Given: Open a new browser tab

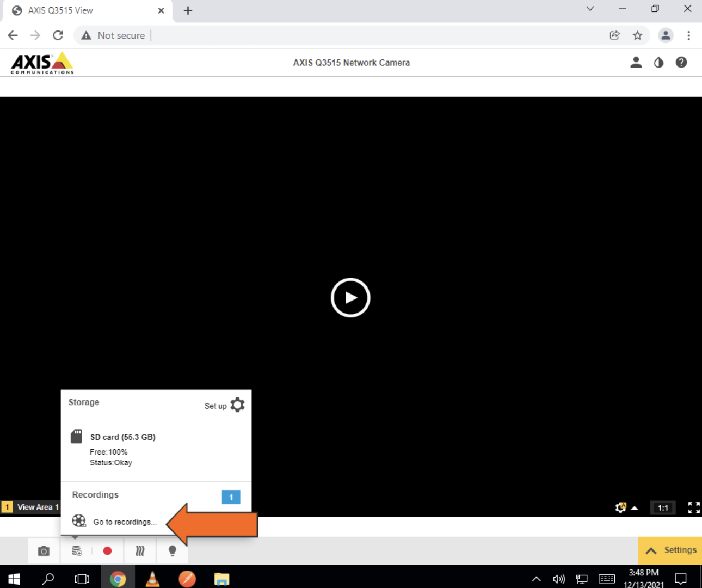Looking at the screenshot, I should [188, 10].
